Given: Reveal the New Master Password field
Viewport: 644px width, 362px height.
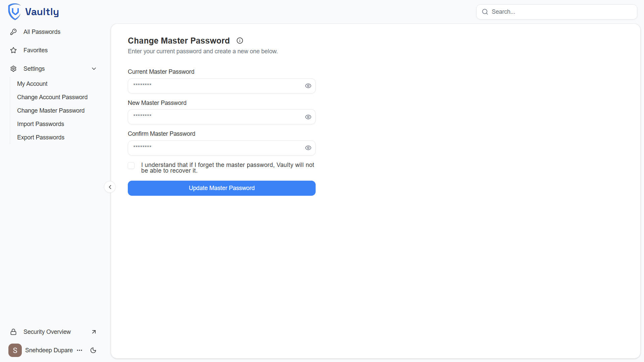Looking at the screenshot, I should point(308,117).
